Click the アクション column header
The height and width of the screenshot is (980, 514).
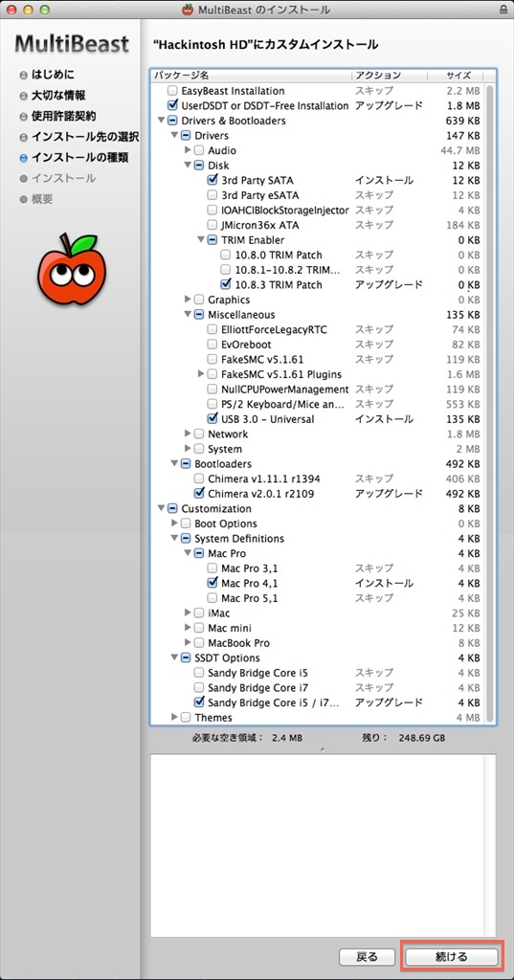(x=390, y=76)
